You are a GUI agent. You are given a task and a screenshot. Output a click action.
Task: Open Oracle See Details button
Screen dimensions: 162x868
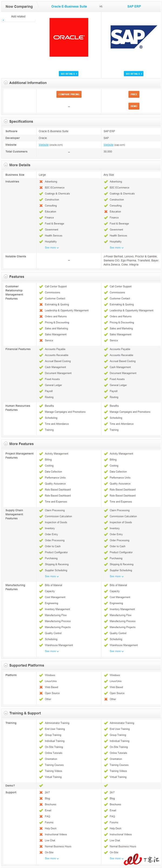tap(69, 73)
